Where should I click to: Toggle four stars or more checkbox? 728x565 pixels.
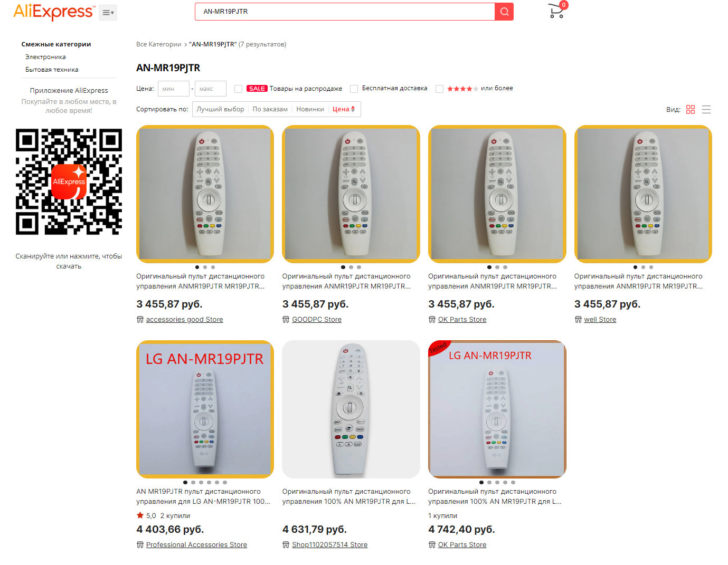(439, 89)
